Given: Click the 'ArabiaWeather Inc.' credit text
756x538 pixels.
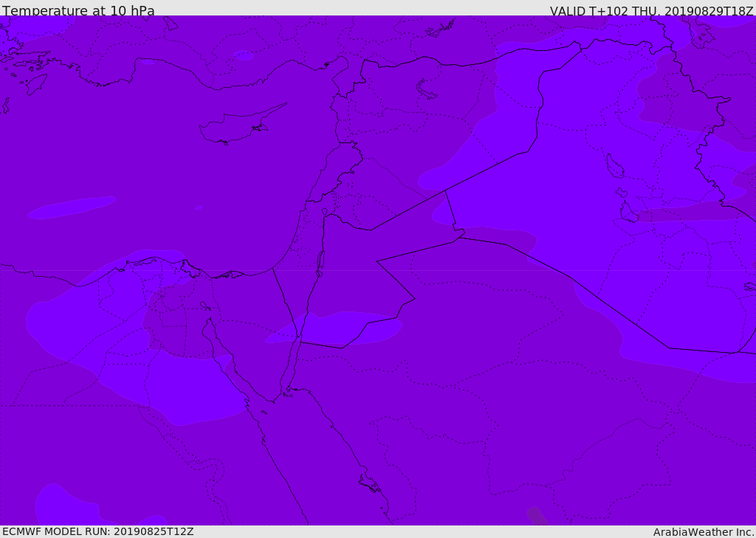Looking at the screenshot, I should click(704, 532).
